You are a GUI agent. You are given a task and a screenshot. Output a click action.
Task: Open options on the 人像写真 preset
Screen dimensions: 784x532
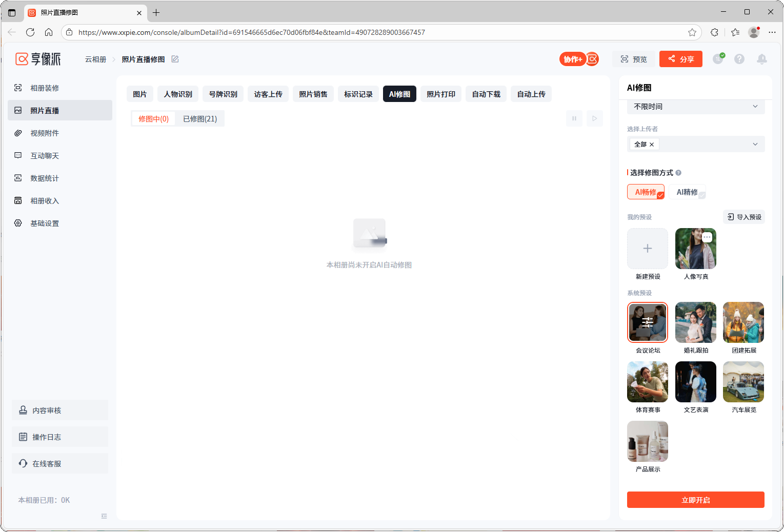707,237
